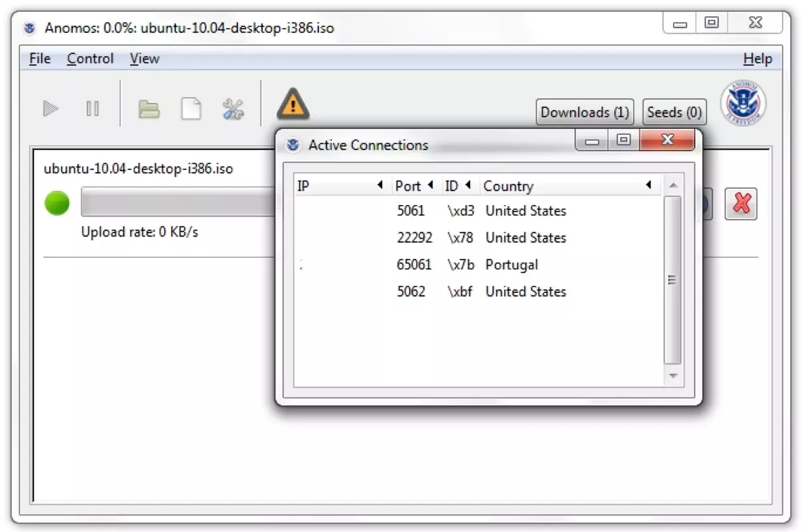The image size is (802, 532).
Task: Minimize the main Anomos window
Action: point(680,23)
